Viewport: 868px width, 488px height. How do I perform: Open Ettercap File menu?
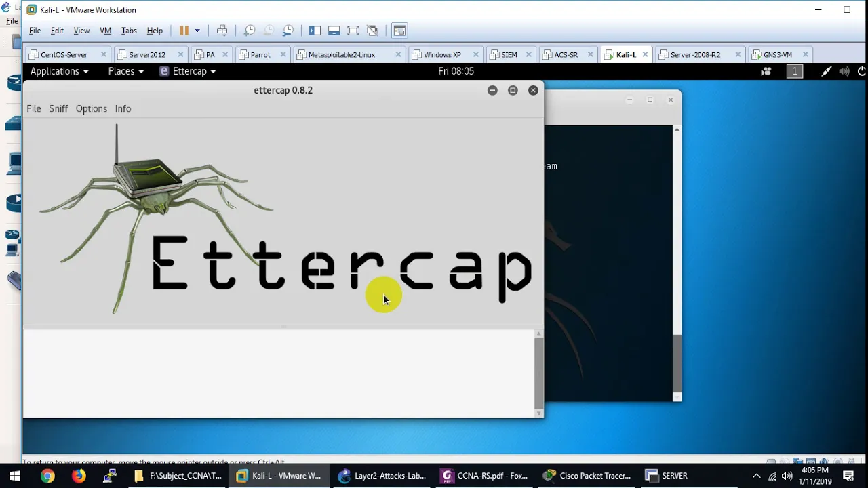33,108
